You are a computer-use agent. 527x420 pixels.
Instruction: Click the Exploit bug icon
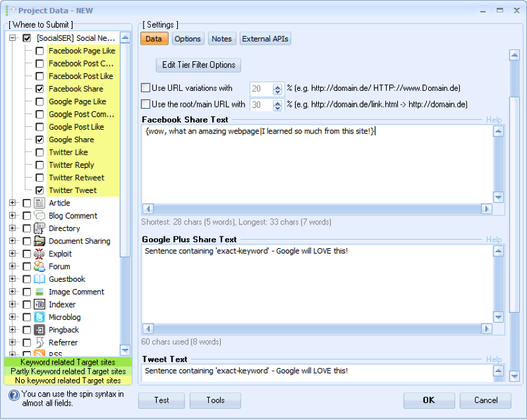click(40, 253)
